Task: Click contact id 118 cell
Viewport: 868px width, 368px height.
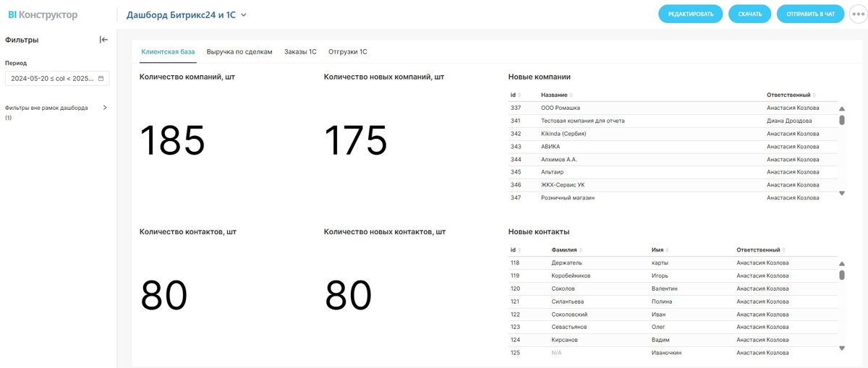Action: (x=515, y=262)
